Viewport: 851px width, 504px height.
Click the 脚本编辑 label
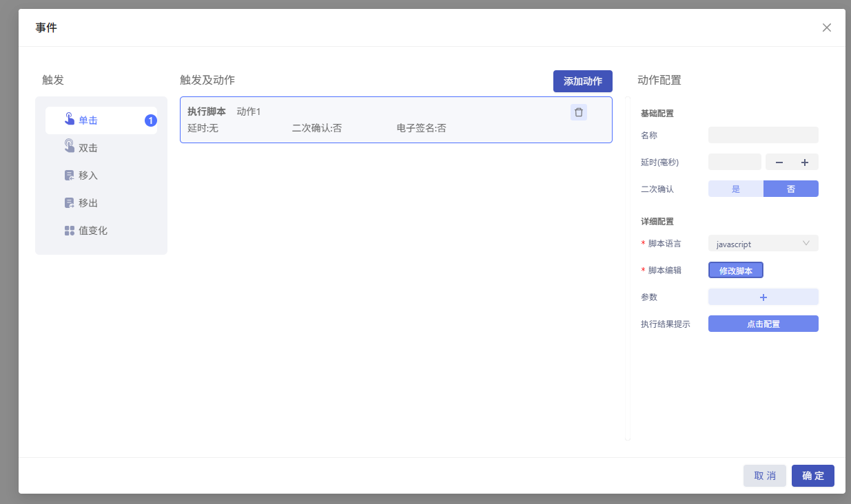click(x=665, y=271)
